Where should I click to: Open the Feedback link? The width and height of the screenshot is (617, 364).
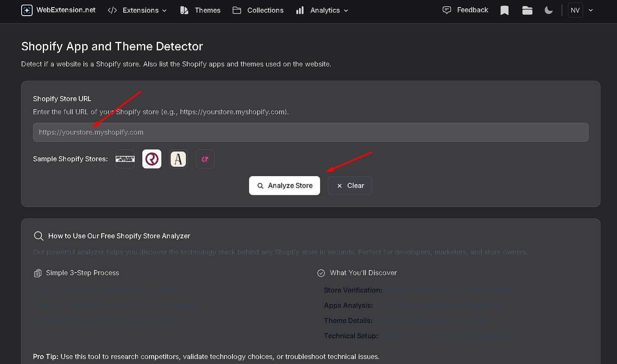pyautogui.click(x=465, y=10)
